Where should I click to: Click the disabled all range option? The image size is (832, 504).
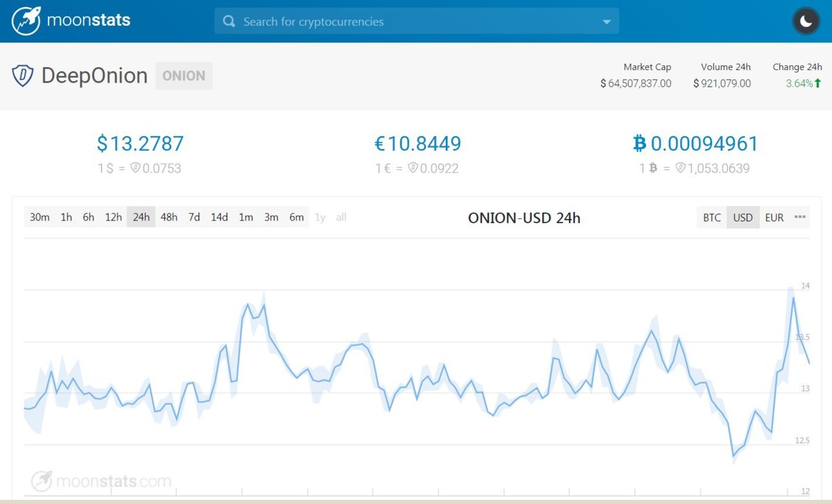[x=341, y=217]
